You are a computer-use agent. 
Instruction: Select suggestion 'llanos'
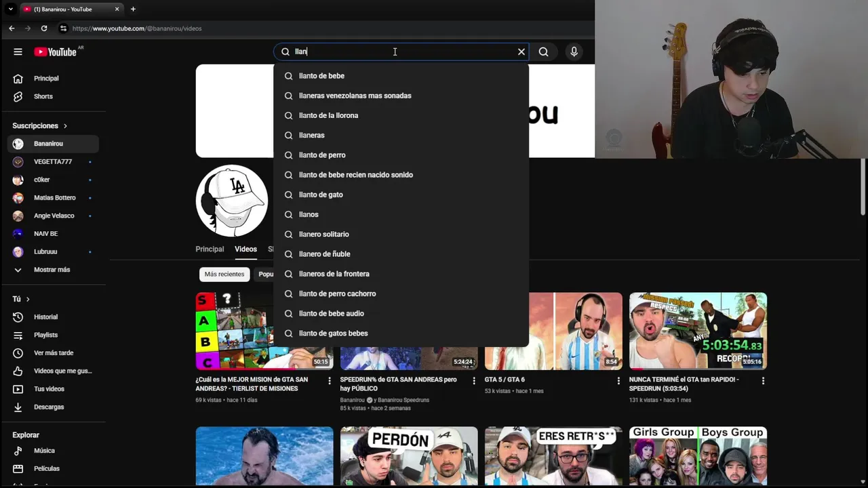click(401, 214)
